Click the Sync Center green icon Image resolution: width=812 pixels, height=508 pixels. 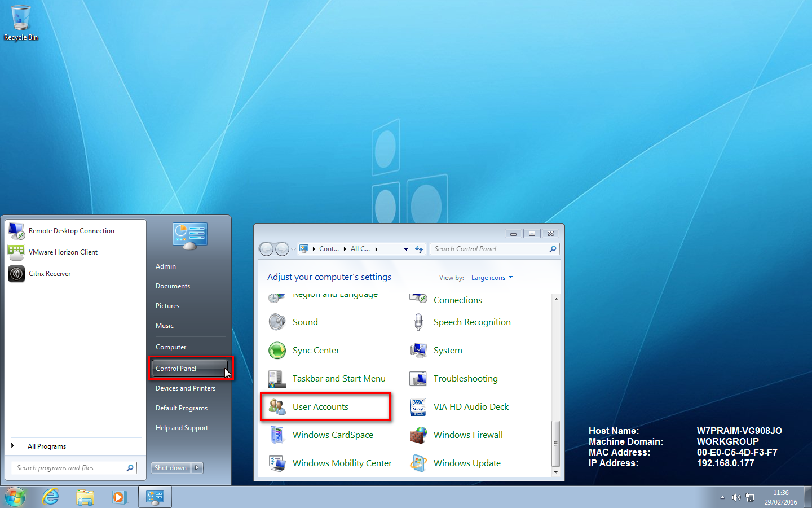277,350
